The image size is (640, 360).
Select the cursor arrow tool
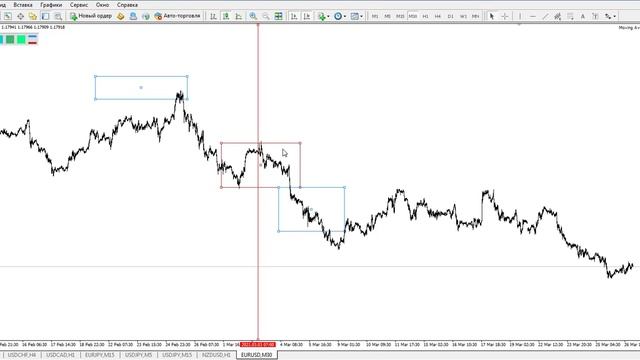pos(492,16)
